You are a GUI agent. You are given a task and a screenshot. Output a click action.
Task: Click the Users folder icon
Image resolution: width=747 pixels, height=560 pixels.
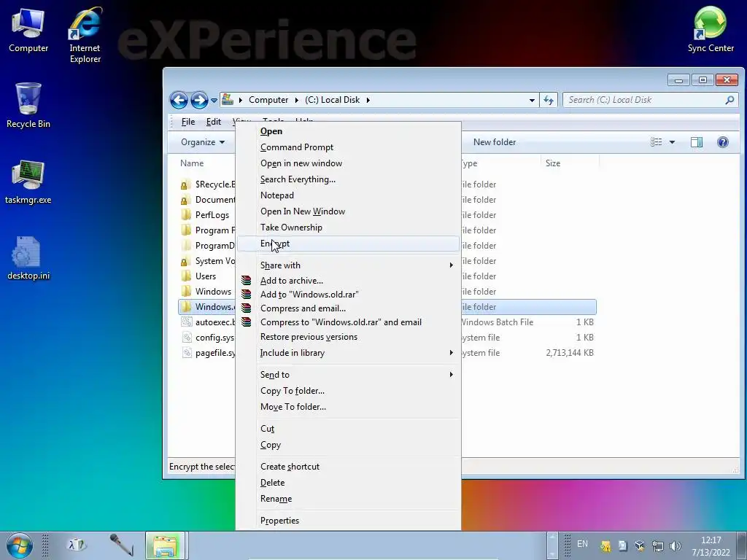pos(186,276)
